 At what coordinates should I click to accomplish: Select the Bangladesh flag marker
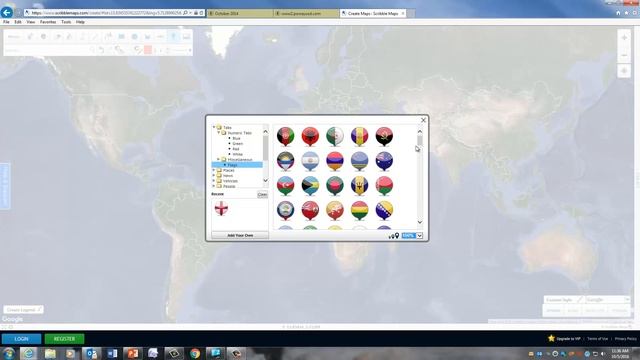(335, 186)
